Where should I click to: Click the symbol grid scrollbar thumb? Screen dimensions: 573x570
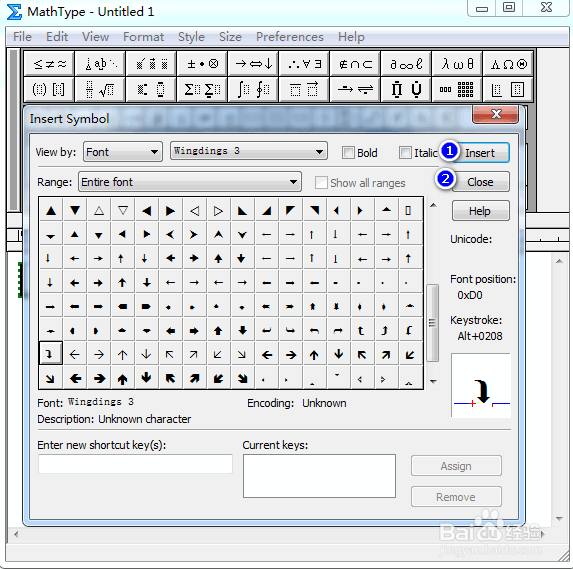433,323
